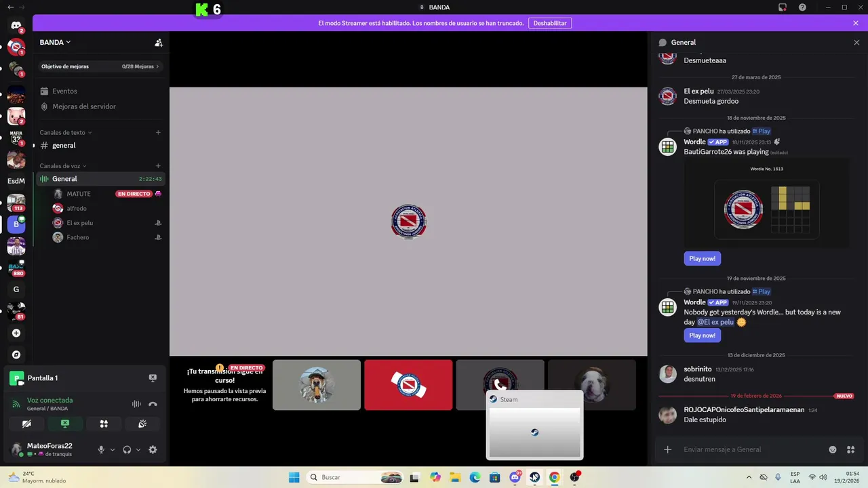Mute the microphone

coord(101,449)
